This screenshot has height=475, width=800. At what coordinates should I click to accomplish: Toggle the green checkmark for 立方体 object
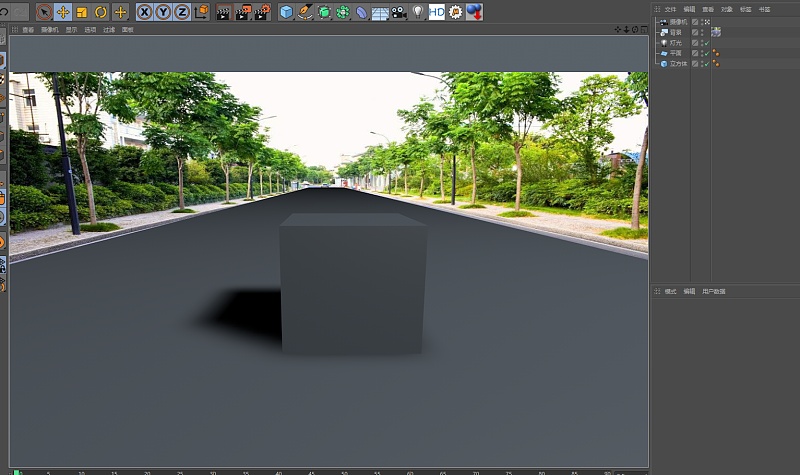click(x=705, y=63)
